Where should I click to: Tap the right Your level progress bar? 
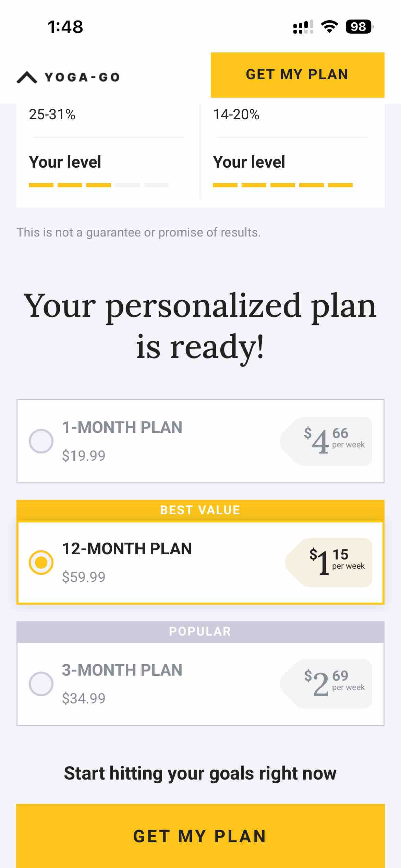pos(283,185)
